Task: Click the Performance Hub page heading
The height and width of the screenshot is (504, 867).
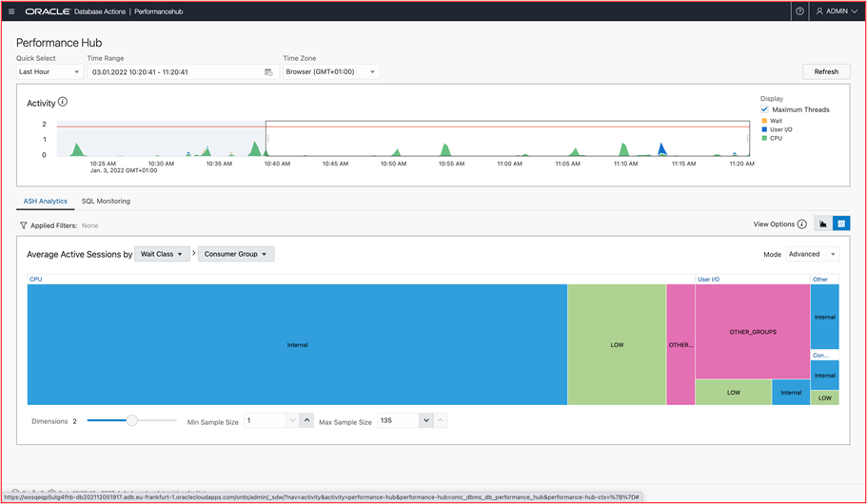Action: coord(59,43)
